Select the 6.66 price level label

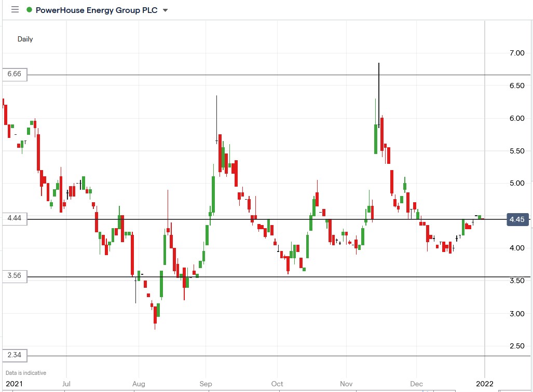click(x=14, y=75)
